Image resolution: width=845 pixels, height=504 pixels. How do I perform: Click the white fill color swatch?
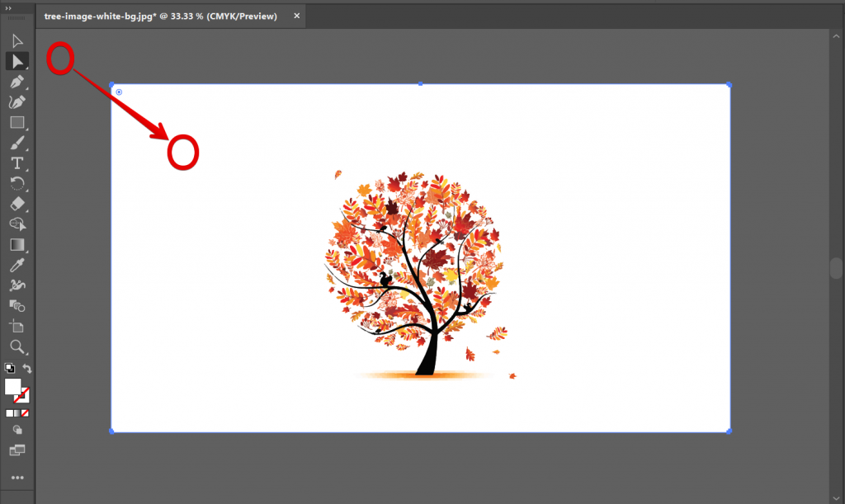click(x=12, y=386)
